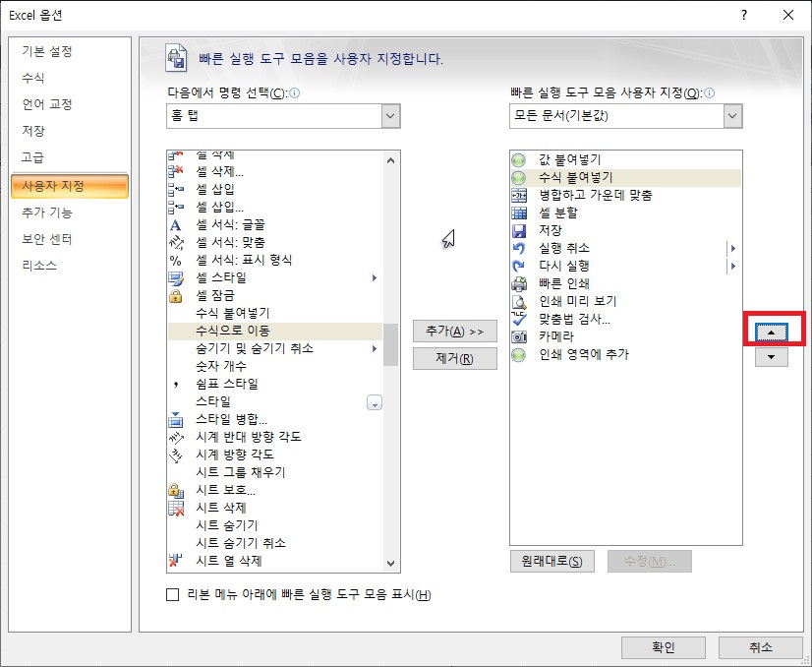This screenshot has width=812, height=667.
Task: Click the 시트 보호... lock icon
Action: click(x=176, y=490)
